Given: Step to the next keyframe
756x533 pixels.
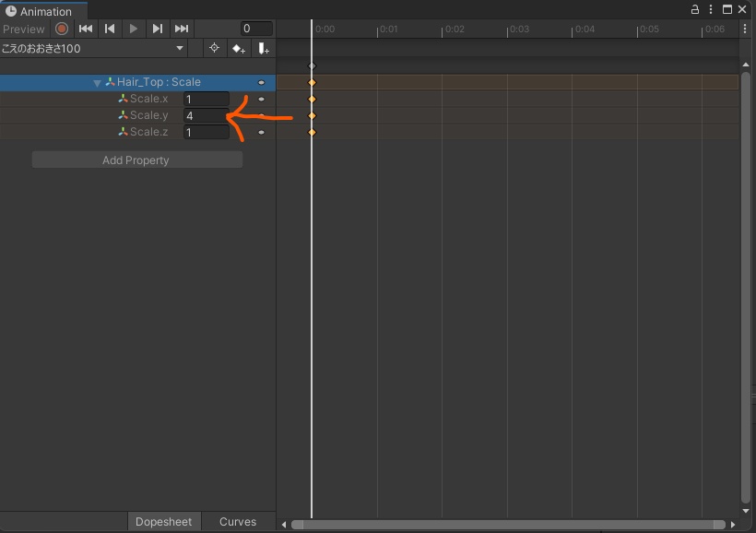Looking at the screenshot, I should click(157, 29).
